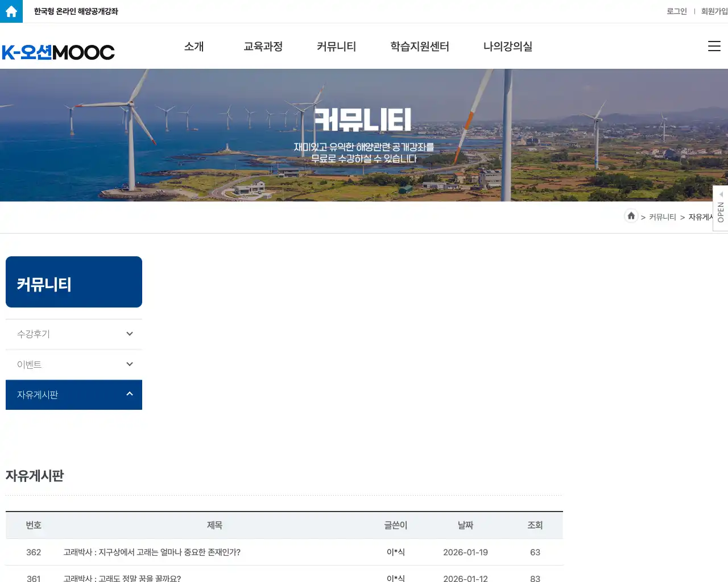728x582 pixels.
Task: Click the 커뮤니티 breadcrumb link
Action: pyautogui.click(x=662, y=217)
